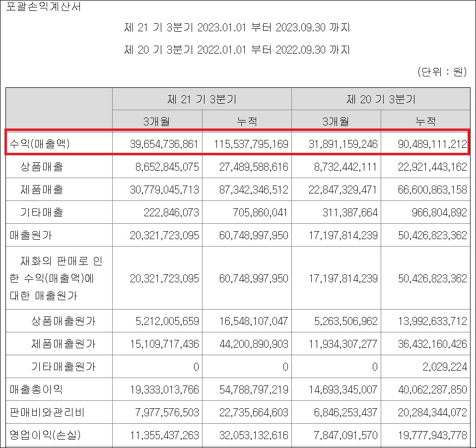Select the 기타매출 row label
Screen dimensions: 476x448
42,212
